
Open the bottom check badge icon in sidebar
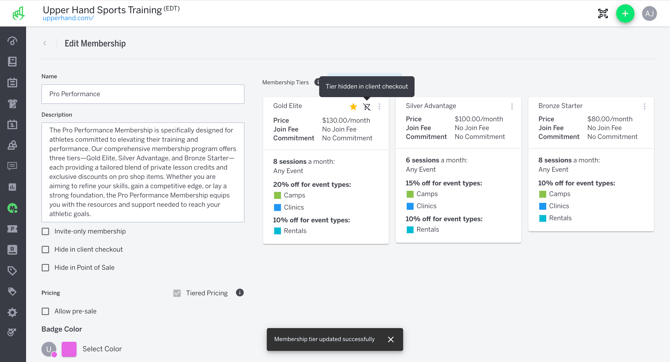12,332
